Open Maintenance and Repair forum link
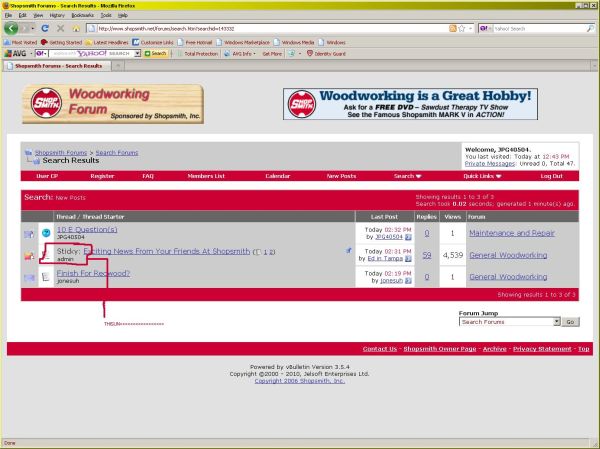 (x=512, y=233)
